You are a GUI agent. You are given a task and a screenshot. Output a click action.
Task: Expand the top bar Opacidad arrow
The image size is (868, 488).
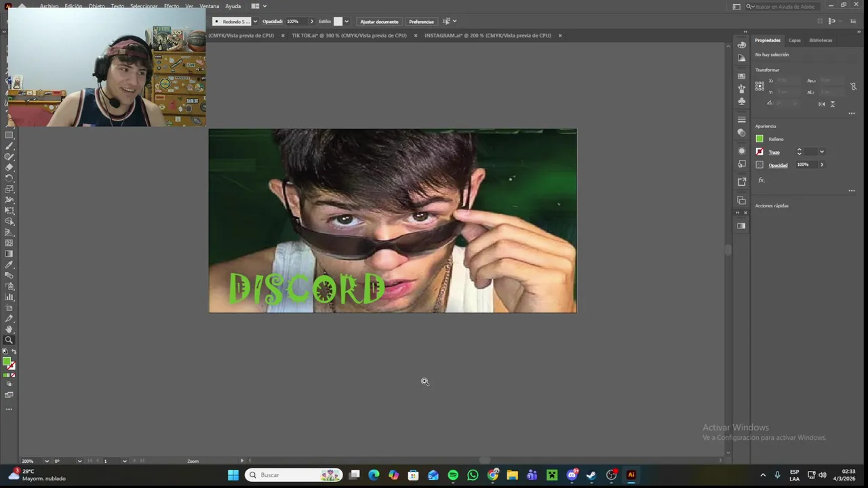pyautogui.click(x=312, y=22)
